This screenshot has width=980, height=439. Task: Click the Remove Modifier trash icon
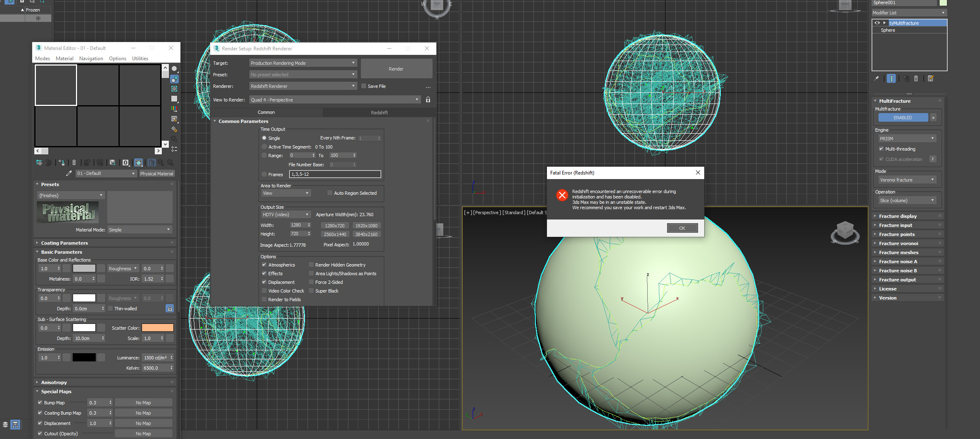coord(916,78)
